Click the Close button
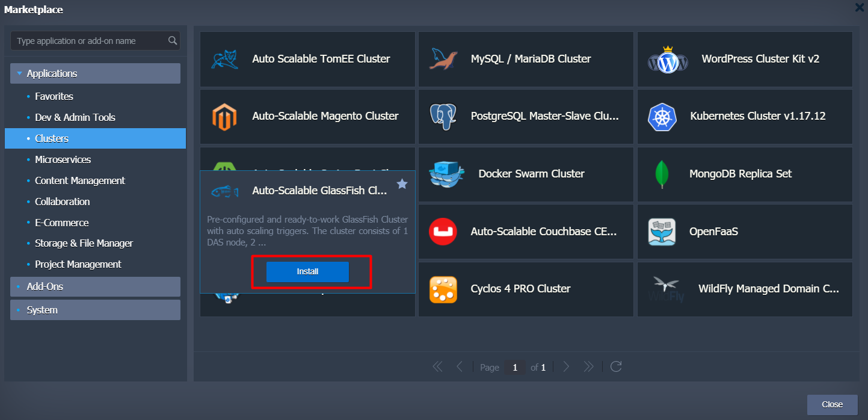The image size is (868, 420). [x=832, y=404]
